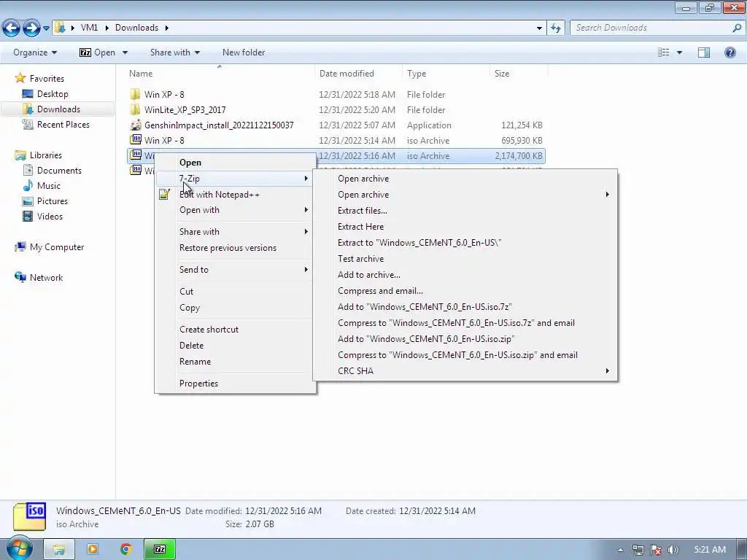Image resolution: width=747 pixels, height=560 pixels.
Task: Click the Videos film icon
Action: (28, 216)
